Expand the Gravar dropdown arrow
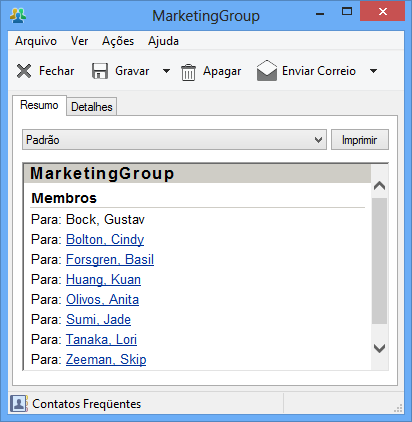The image size is (412, 422). click(166, 71)
